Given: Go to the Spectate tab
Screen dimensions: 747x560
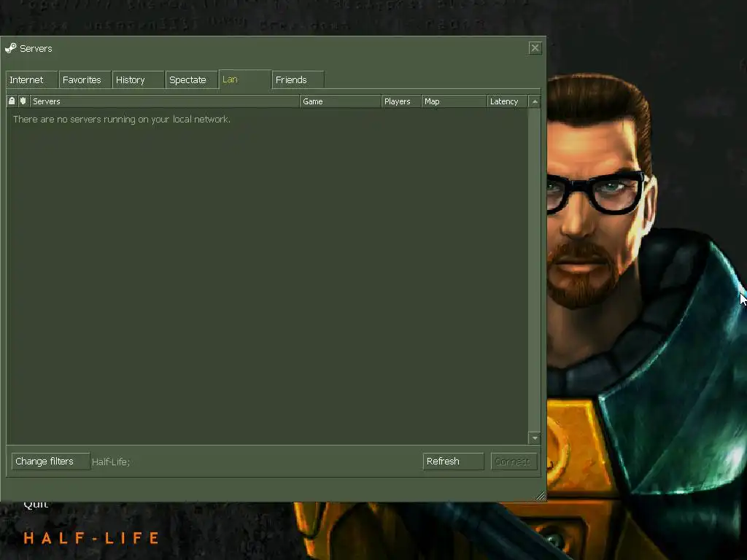Looking at the screenshot, I should click(192, 79).
